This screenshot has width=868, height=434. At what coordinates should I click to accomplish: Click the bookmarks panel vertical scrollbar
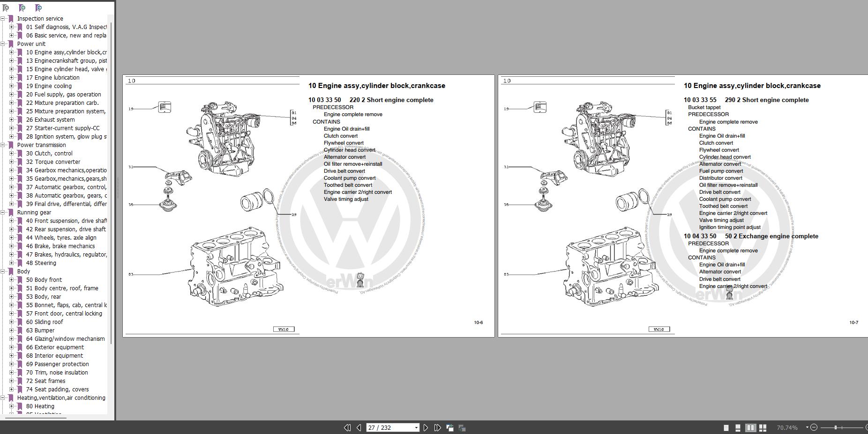coord(111,183)
